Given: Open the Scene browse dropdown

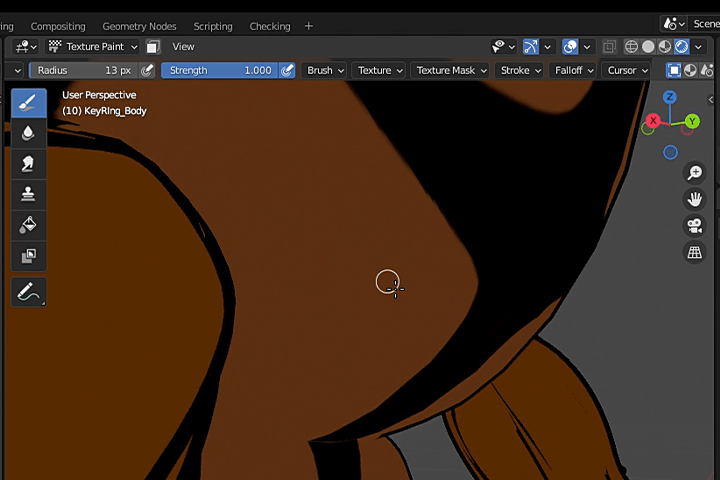Looking at the screenshot, I should (674, 23).
